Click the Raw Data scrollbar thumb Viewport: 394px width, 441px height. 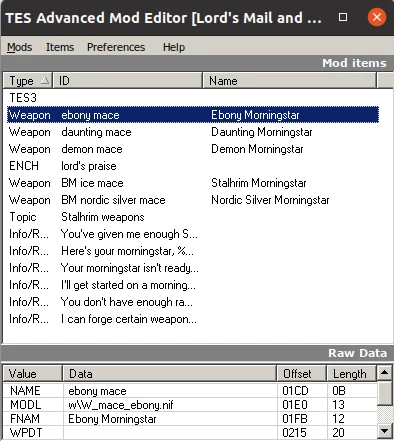tap(384, 393)
